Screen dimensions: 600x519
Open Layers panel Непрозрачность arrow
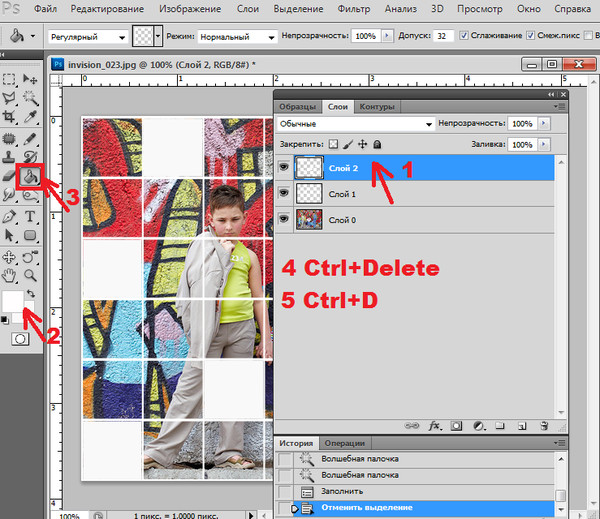[x=544, y=124]
